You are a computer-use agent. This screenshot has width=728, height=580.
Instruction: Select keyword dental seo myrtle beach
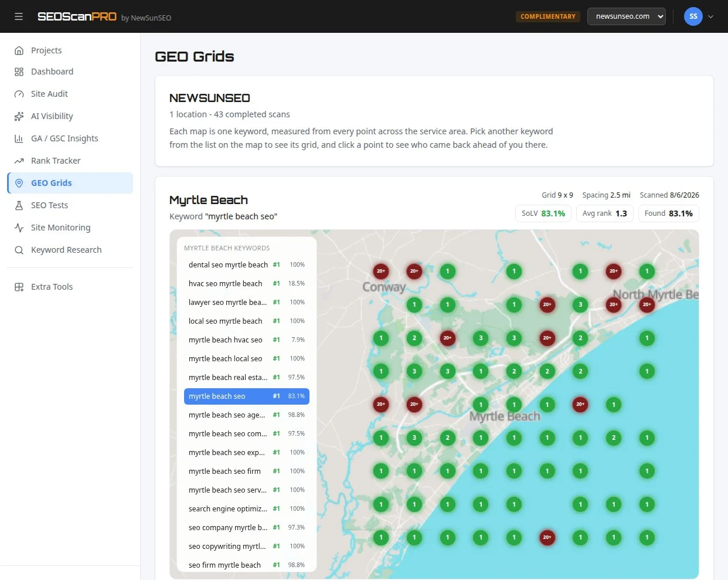(x=247, y=265)
